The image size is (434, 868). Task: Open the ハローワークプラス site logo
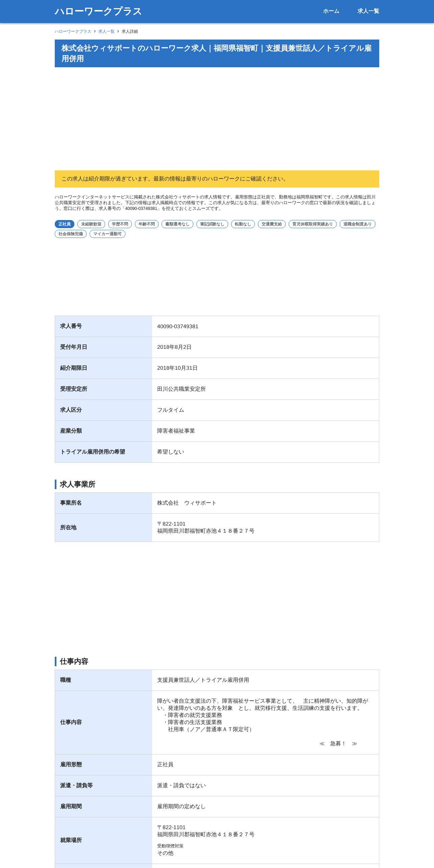point(98,11)
